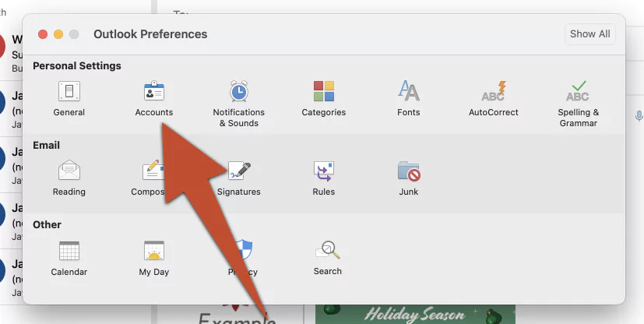Open Spelling & Grammar preferences
Viewport: 644px width, 324px height.
(578, 104)
